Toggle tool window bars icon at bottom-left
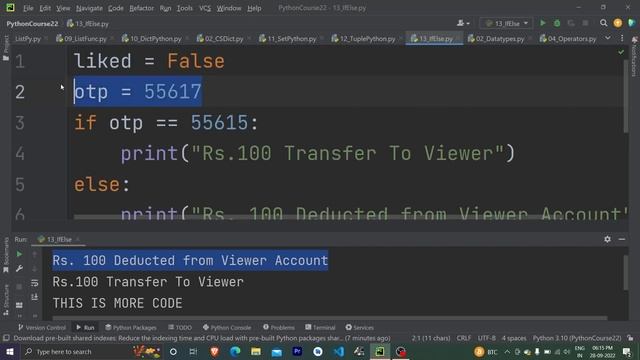Screen dimensions: 640x360 tap(6, 338)
